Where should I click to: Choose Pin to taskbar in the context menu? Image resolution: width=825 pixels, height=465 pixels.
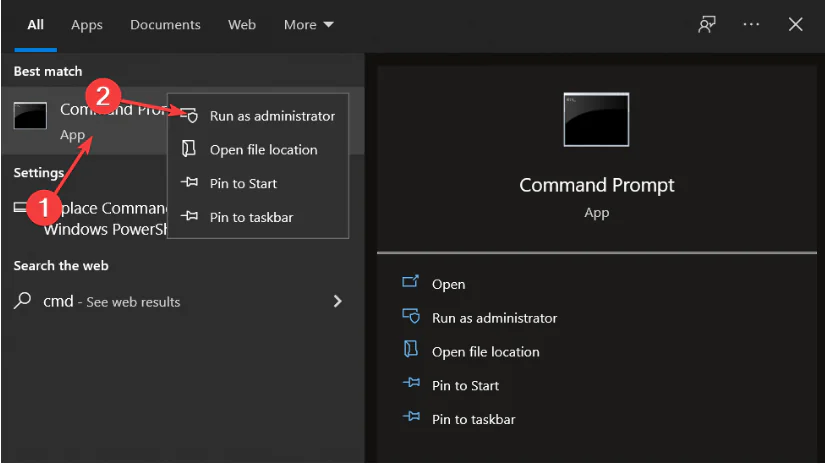pos(251,217)
